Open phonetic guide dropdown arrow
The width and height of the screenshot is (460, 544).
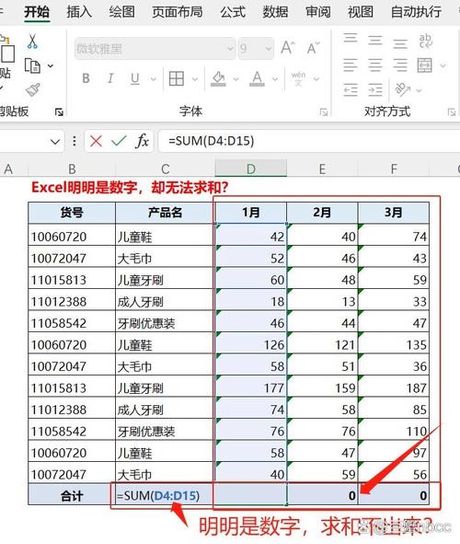point(316,79)
